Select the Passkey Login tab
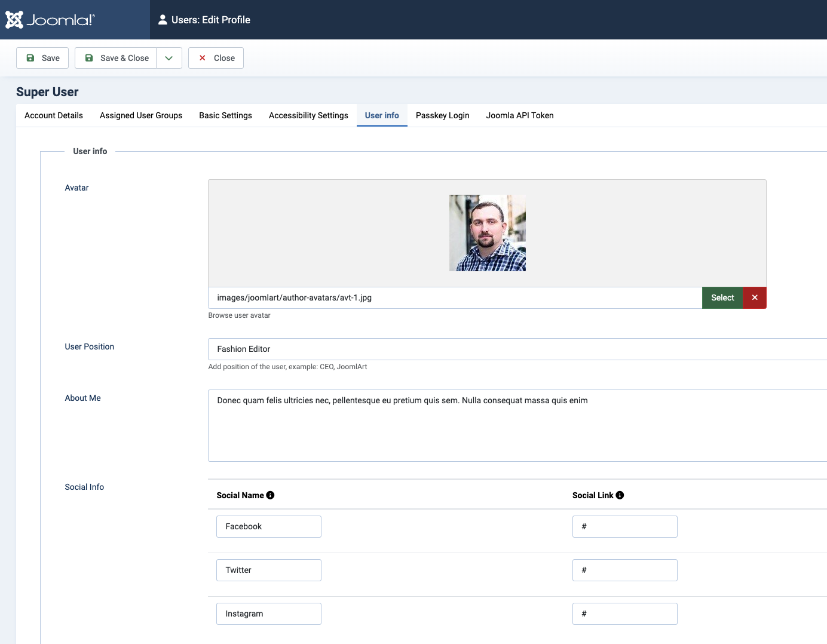Image resolution: width=827 pixels, height=644 pixels. click(442, 115)
